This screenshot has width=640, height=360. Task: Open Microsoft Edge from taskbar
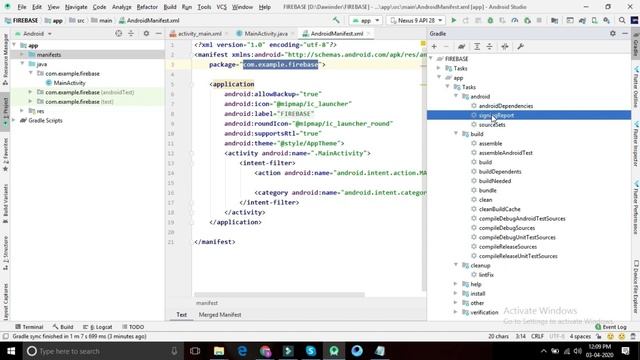click(x=242, y=351)
